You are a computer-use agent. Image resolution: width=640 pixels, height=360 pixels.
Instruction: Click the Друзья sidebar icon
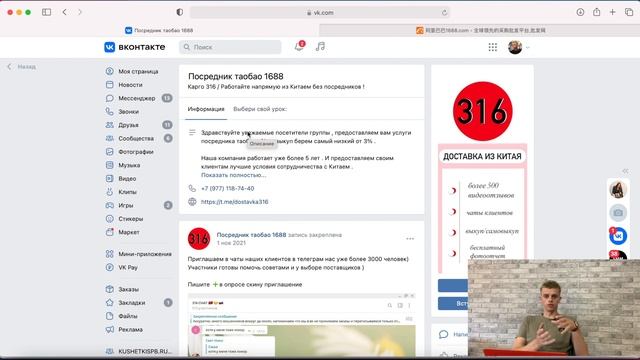pos(109,125)
